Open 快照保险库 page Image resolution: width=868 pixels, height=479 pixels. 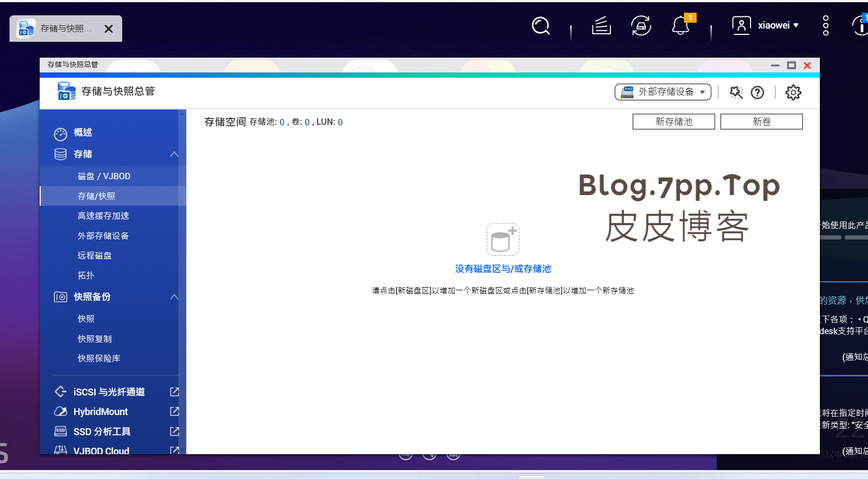99,358
